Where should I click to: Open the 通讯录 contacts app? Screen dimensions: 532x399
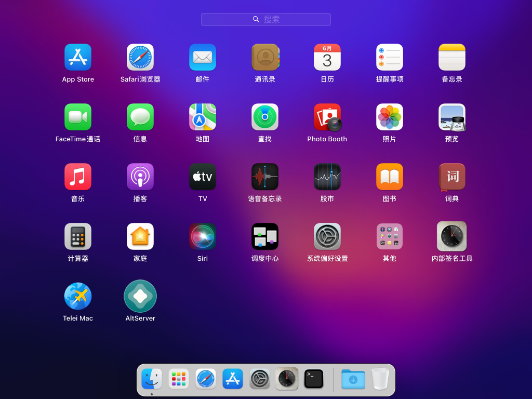265,57
